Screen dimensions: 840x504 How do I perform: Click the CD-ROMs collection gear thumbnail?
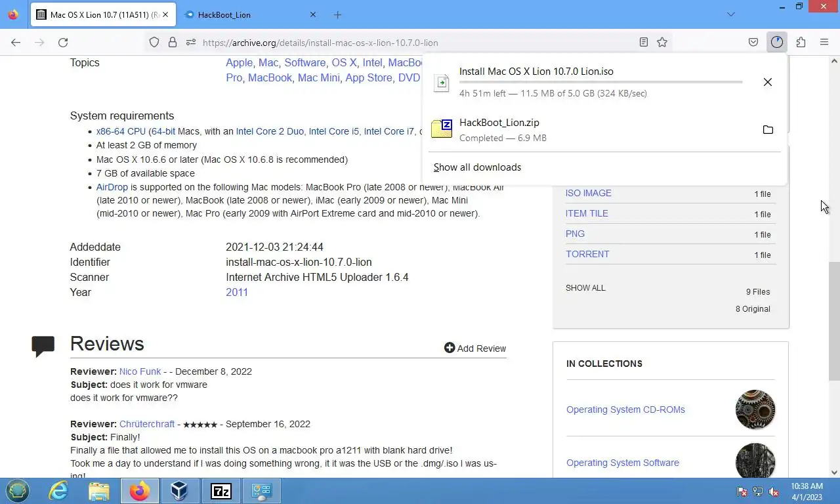[x=755, y=409]
